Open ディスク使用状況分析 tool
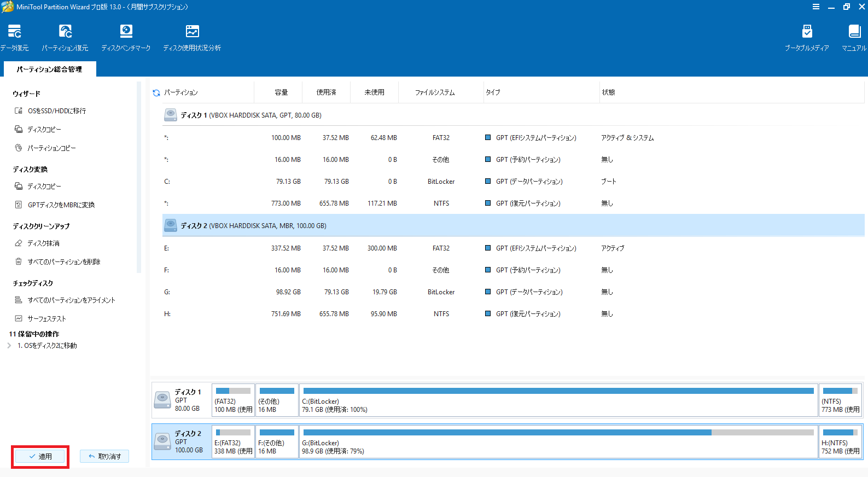This screenshot has width=868, height=477. click(192, 38)
